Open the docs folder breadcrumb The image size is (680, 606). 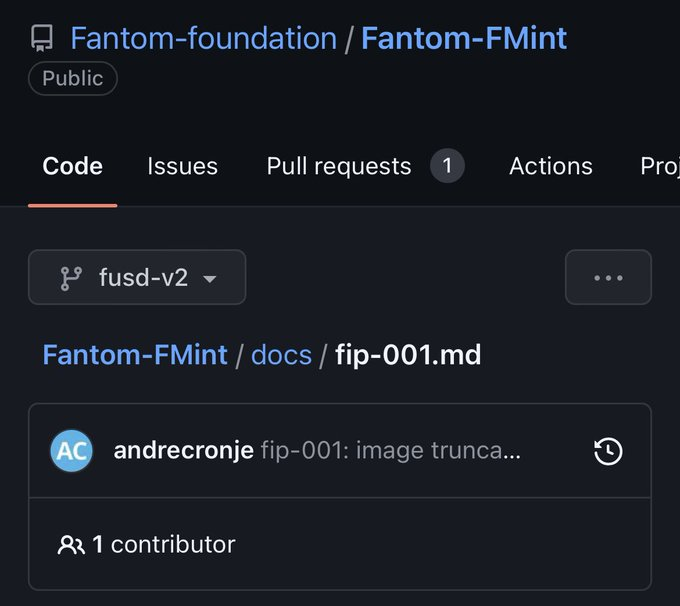pyautogui.click(x=281, y=355)
